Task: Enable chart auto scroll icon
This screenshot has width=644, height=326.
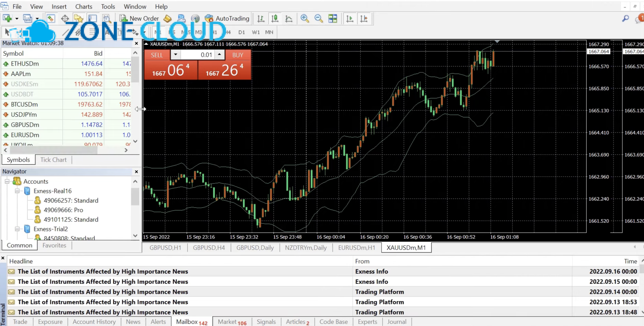Action: click(350, 18)
